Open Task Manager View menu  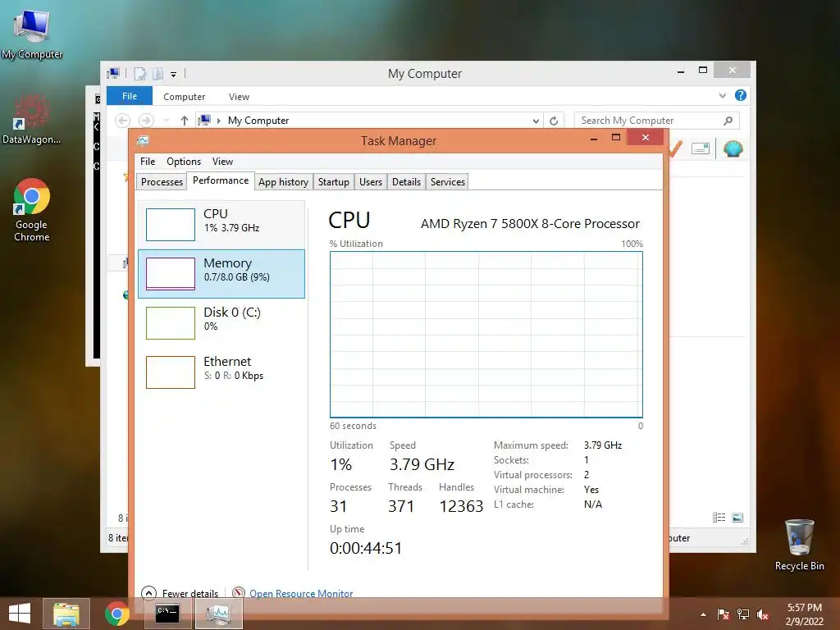point(222,162)
